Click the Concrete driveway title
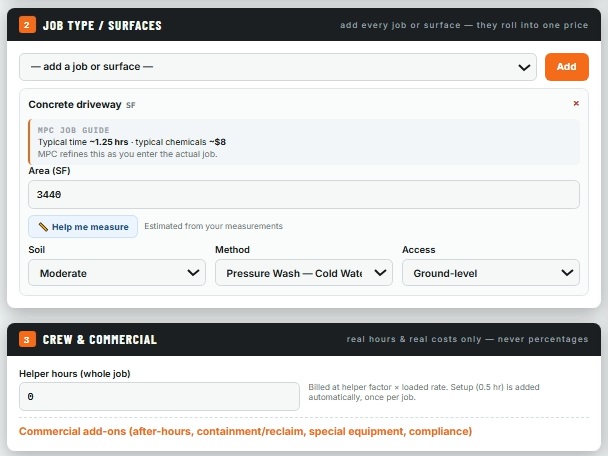608x456 pixels. point(75,105)
